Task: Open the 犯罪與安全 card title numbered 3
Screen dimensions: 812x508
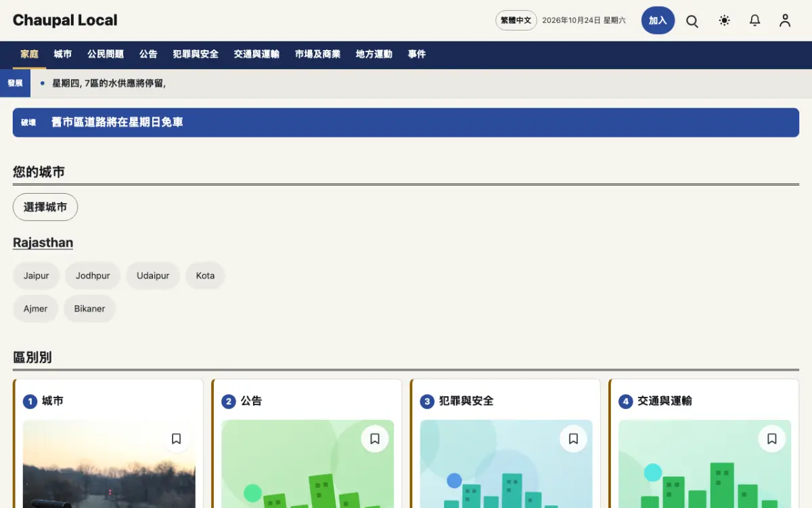Action: tap(466, 401)
